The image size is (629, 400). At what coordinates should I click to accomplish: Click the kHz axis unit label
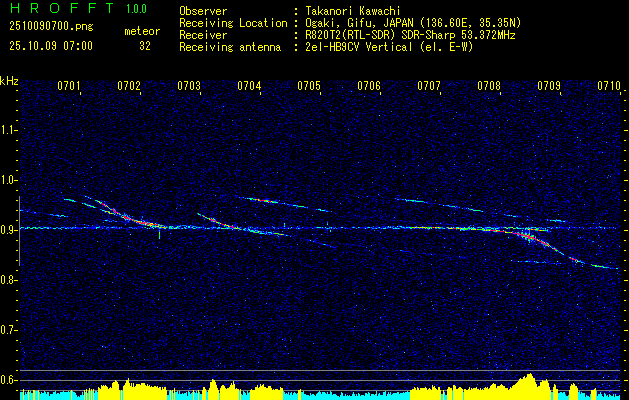(x=10, y=80)
